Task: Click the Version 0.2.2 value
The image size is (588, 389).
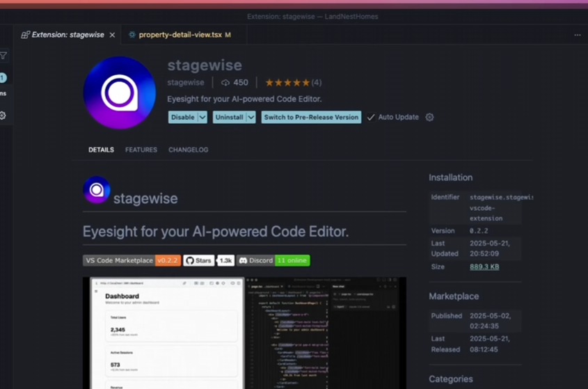Action: pyautogui.click(x=479, y=231)
